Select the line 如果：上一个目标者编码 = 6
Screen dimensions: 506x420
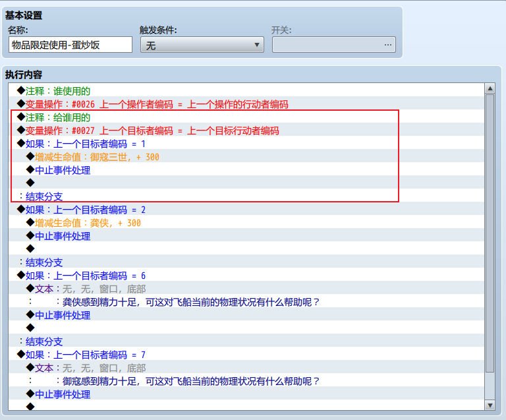pos(246,275)
